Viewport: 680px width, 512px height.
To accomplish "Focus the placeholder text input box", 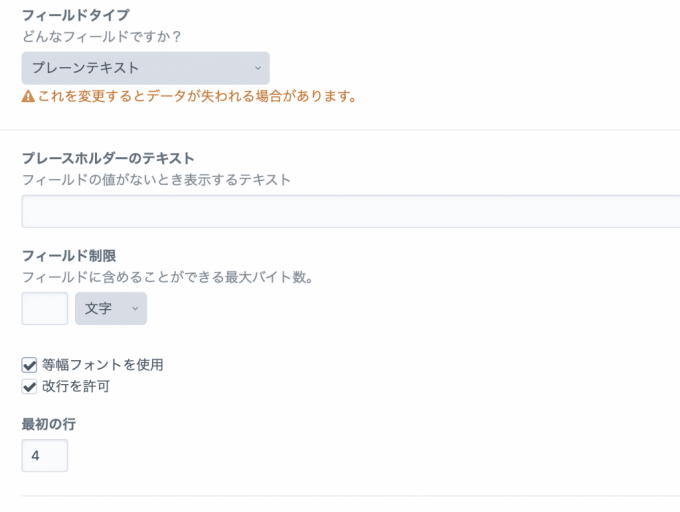I will point(350,212).
